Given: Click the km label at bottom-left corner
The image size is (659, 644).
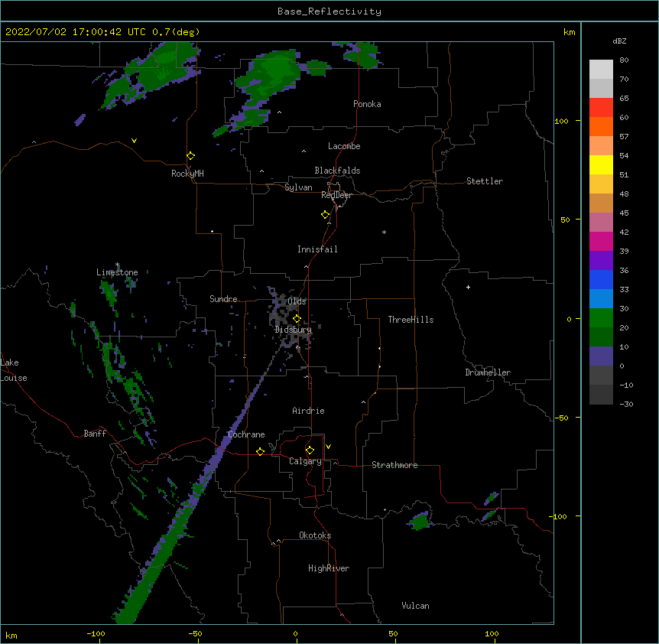Looking at the screenshot, I should (x=11, y=635).
